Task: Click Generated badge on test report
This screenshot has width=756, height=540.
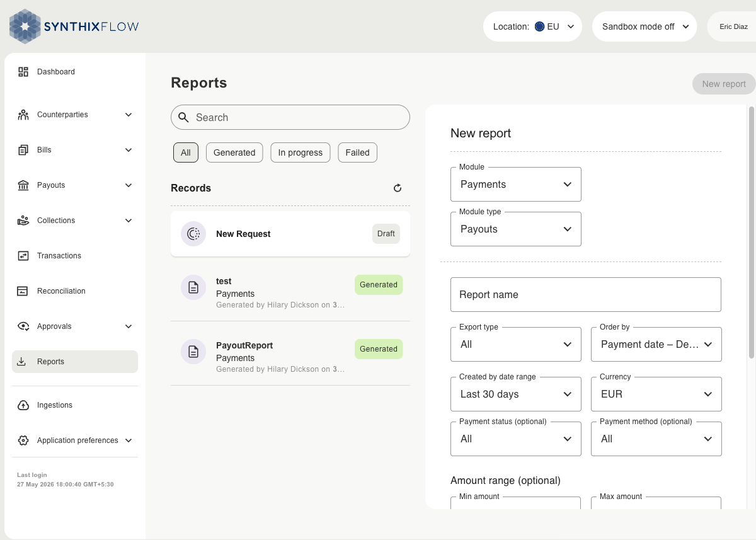Action: [379, 285]
